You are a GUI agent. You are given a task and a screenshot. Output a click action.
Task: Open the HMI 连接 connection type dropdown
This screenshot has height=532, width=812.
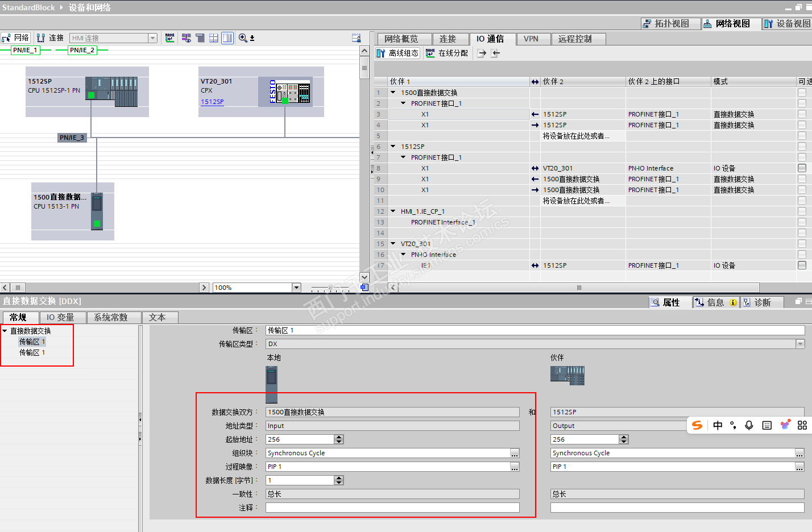[152, 38]
